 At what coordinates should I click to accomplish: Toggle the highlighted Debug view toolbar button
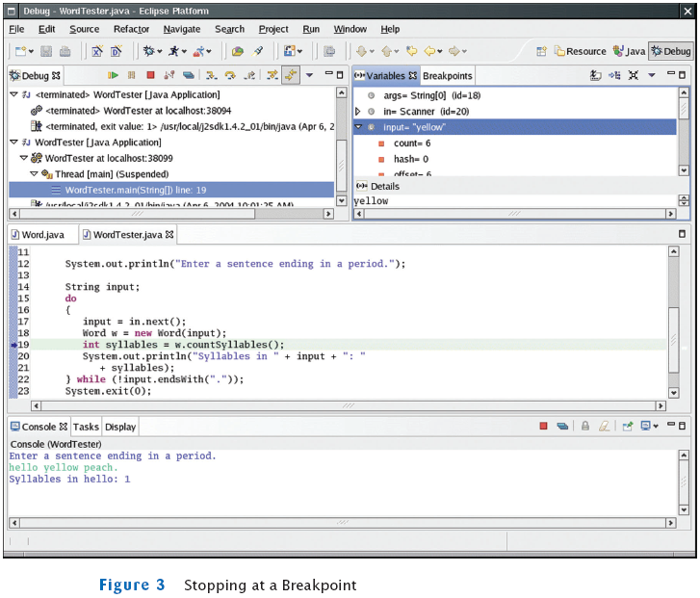coord(290,75)
